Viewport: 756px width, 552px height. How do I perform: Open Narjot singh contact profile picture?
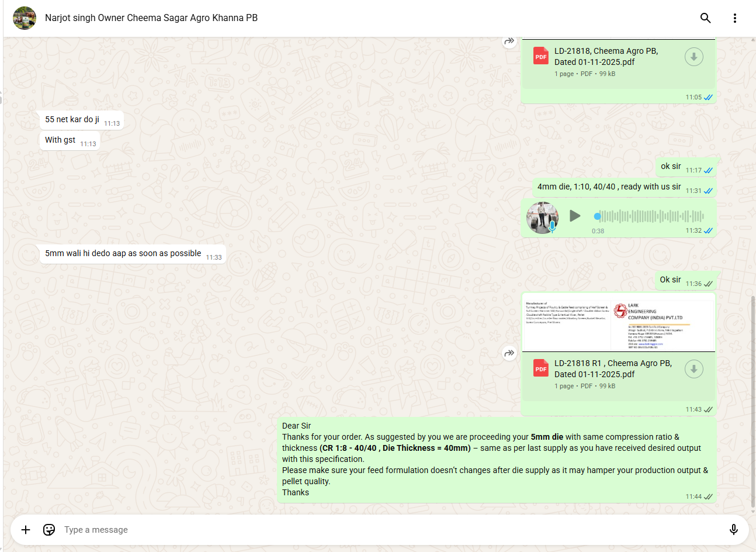tap(25, 18)
